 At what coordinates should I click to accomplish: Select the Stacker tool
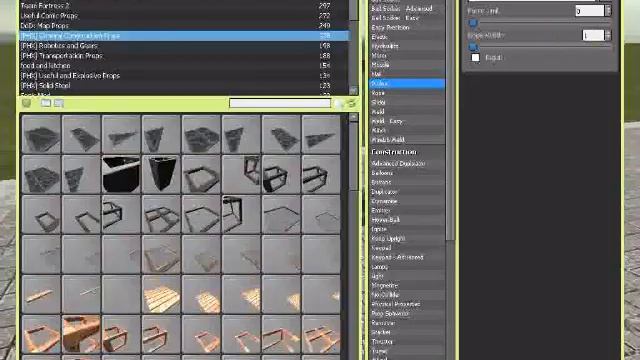[407, 333]
